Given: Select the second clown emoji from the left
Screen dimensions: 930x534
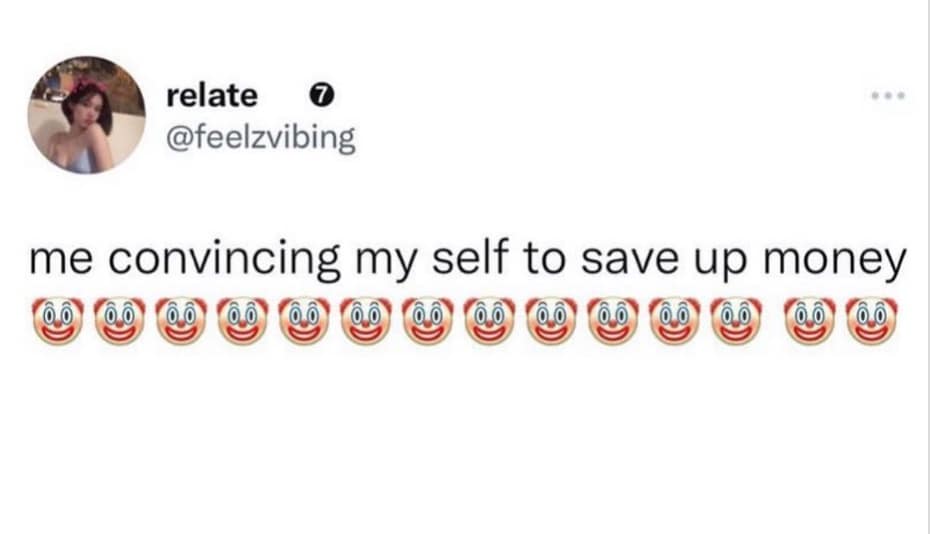Looking at the screenshot, I should tap(119, 320).
